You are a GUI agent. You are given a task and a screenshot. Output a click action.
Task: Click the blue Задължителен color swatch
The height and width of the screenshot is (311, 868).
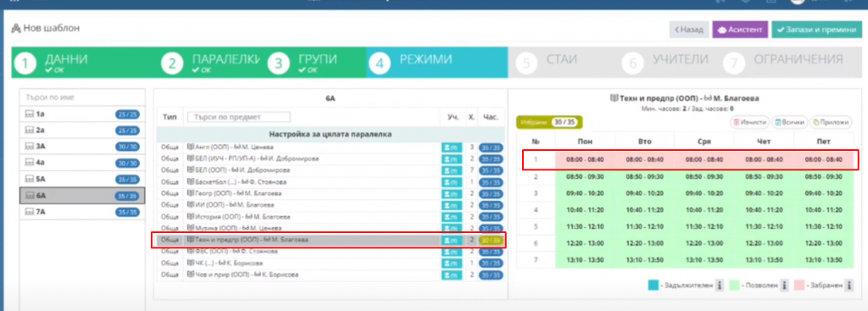pyautogui.click(x=654, y=286)
